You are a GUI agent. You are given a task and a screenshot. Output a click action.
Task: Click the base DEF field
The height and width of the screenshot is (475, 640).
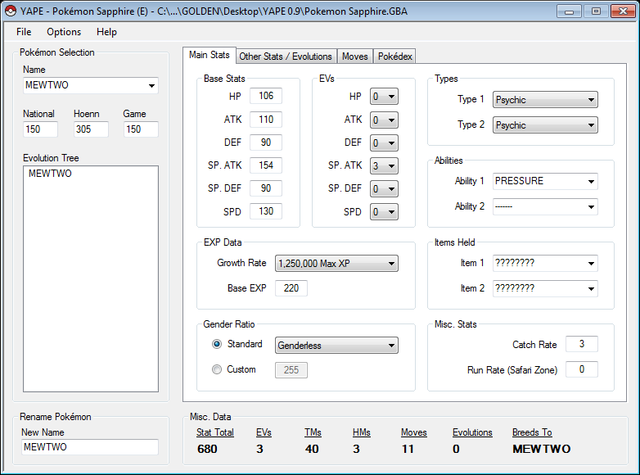266,142
